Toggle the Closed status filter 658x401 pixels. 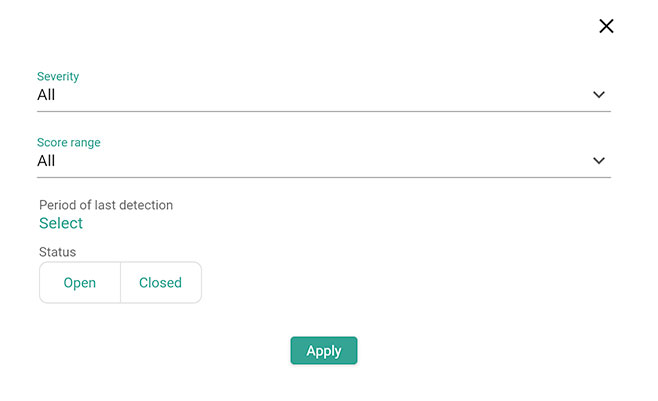point(160,283)
